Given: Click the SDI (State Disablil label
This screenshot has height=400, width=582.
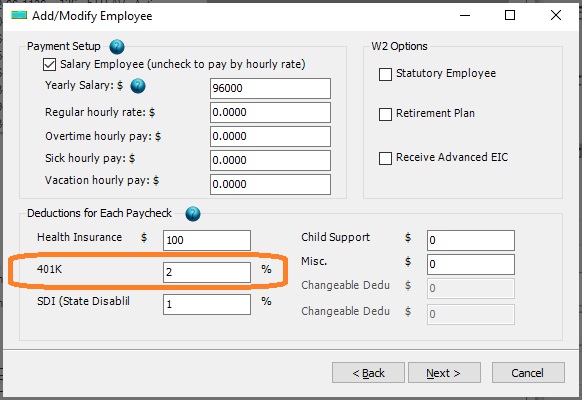Looking at the screenshot, I should tap(84, 301).
